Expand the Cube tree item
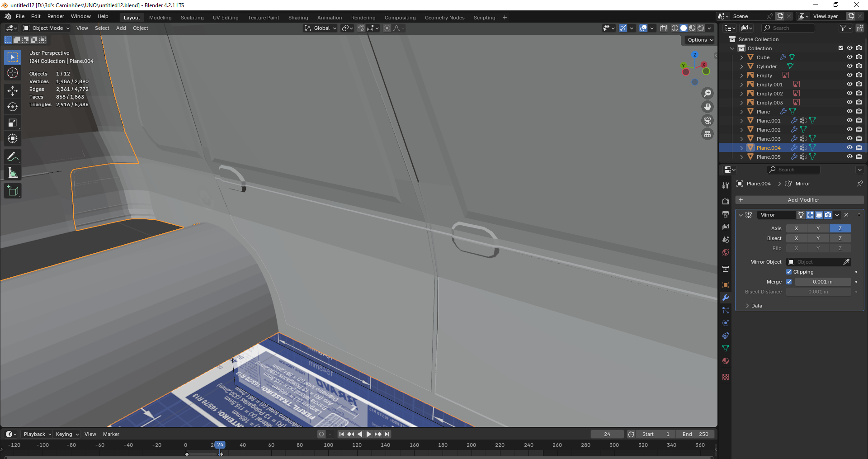The image size is (868, 459). coord(741,57)
